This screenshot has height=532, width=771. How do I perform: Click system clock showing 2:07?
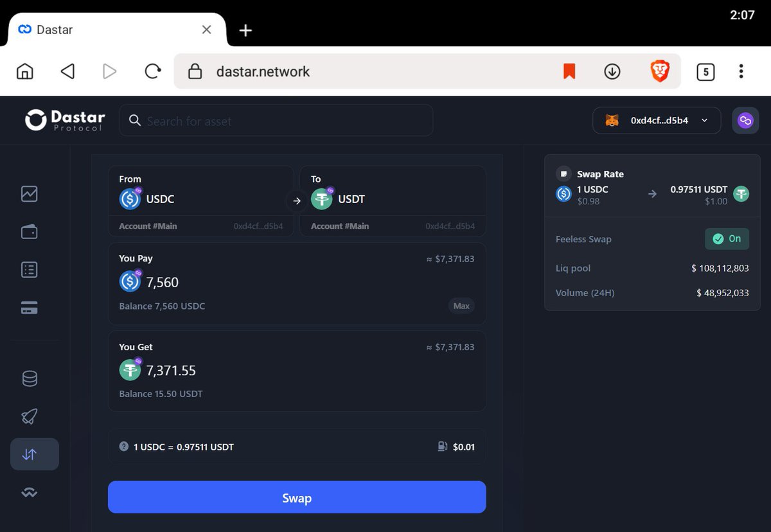point(743,15)
